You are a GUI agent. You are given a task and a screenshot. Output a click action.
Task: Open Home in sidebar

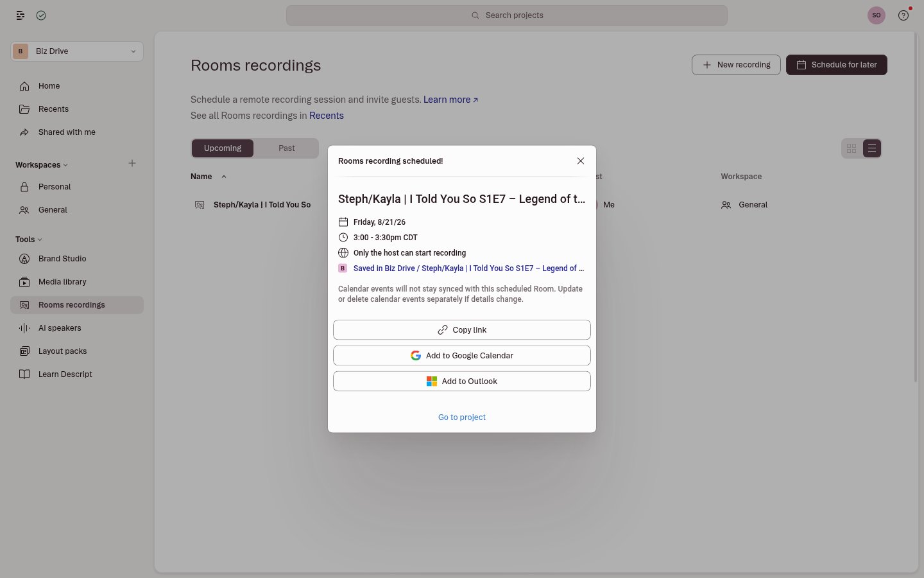[77, 86]
